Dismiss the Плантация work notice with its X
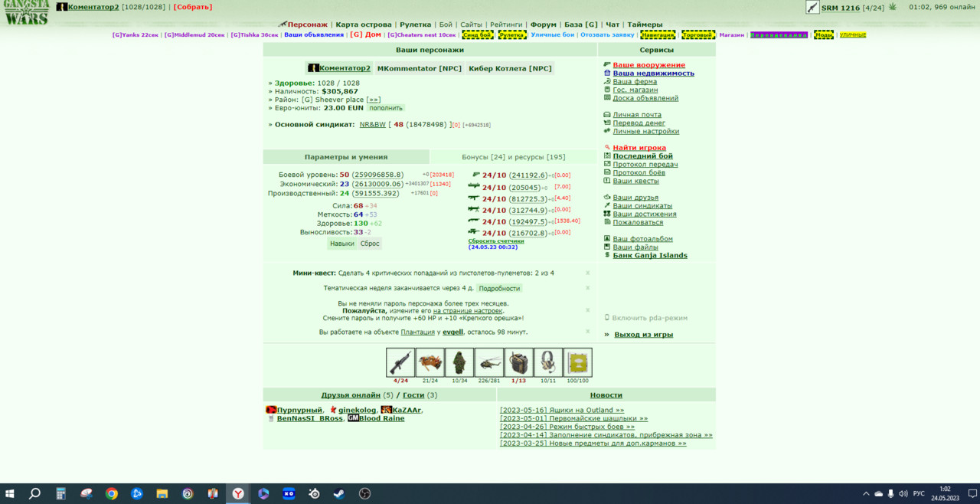 588,332
